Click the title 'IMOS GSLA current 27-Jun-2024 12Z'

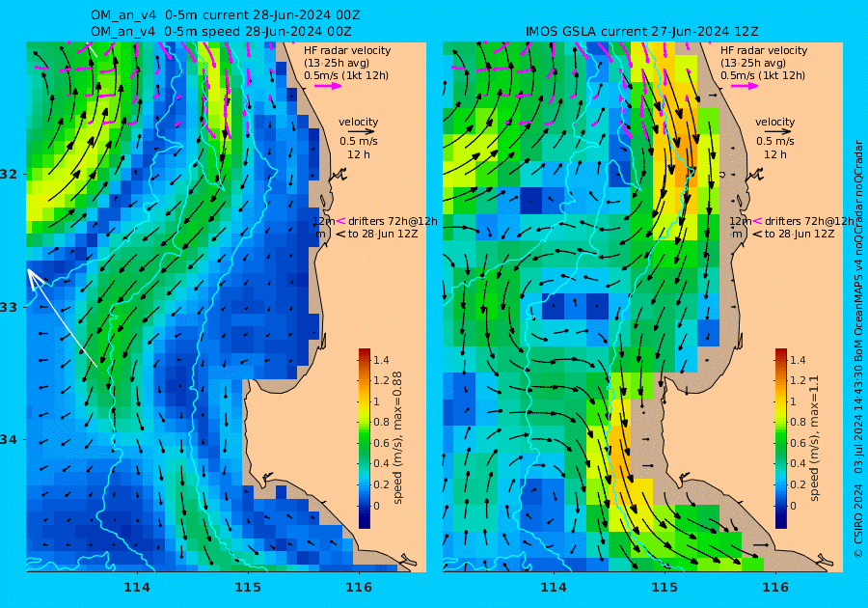click(641, 32)
